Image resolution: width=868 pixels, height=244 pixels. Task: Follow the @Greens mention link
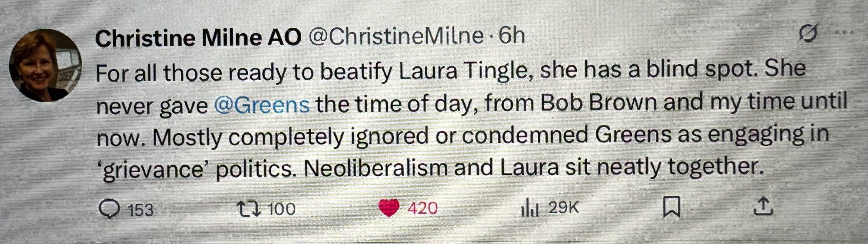pyautogui.click(x=262, y=105)
